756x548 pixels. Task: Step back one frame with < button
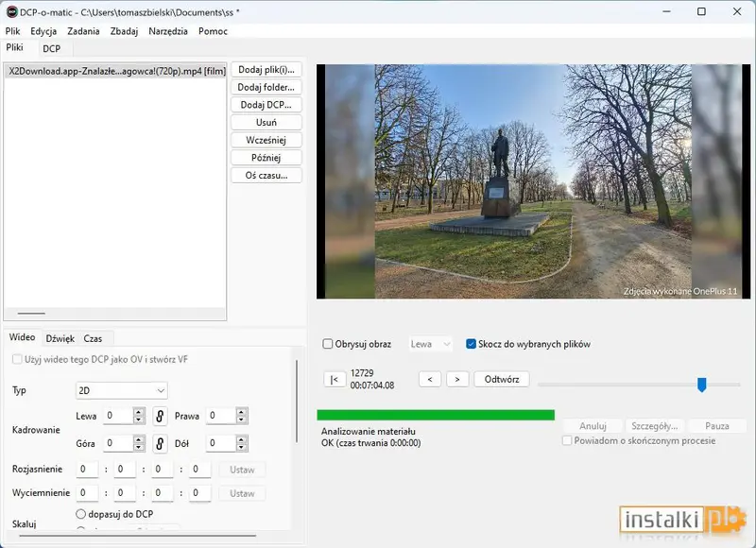tap(430, 379)
